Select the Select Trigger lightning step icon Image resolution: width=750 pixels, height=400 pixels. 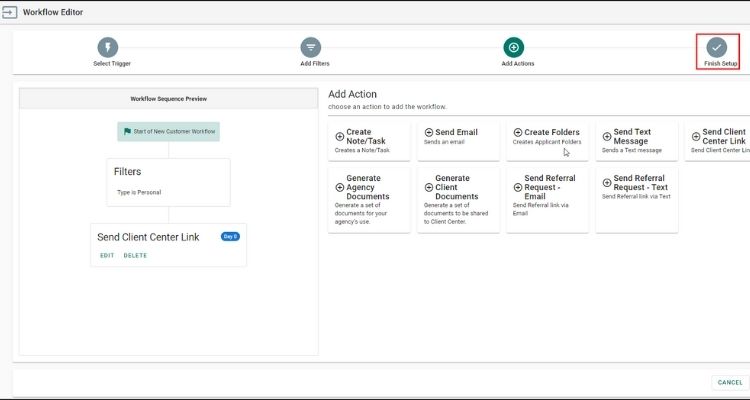(x=108, y=48)
